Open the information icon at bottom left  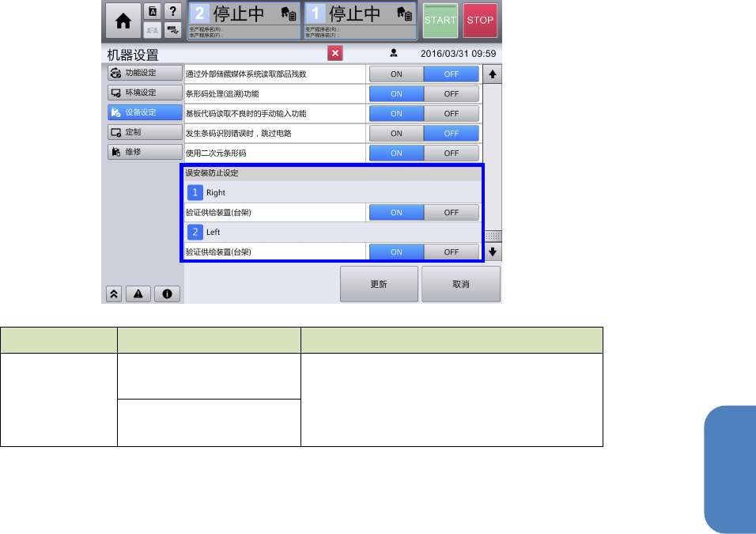click(168, 294)
